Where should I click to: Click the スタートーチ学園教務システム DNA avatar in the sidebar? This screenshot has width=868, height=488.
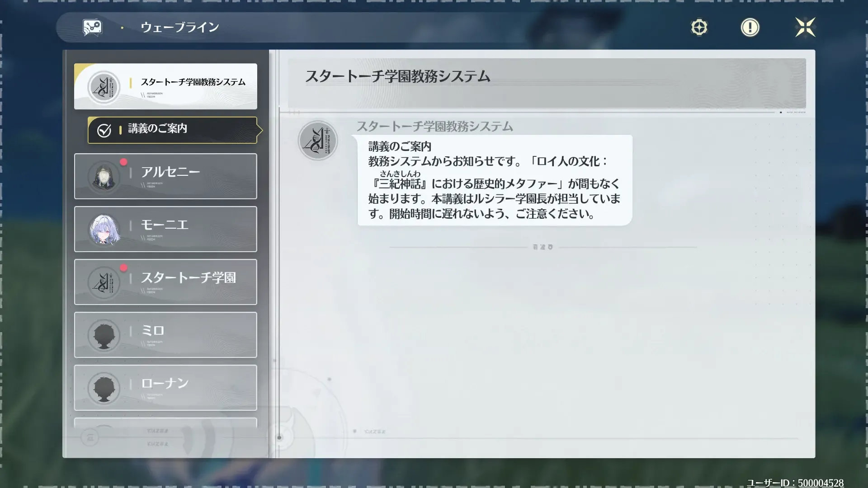pyautogui.click(x=104, y=86)
